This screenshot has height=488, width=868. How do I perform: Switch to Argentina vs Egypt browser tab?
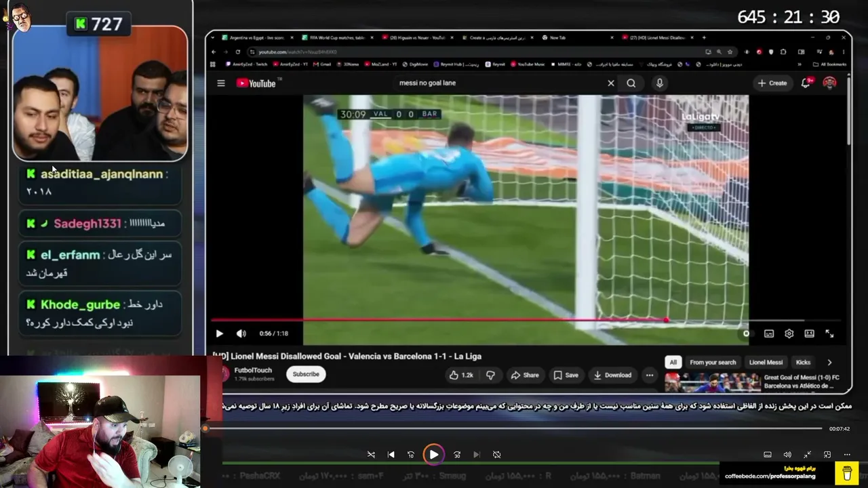[258, 38]
